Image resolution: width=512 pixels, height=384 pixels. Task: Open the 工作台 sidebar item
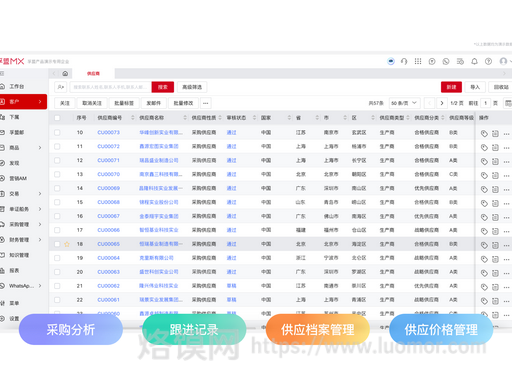point(17,86)
